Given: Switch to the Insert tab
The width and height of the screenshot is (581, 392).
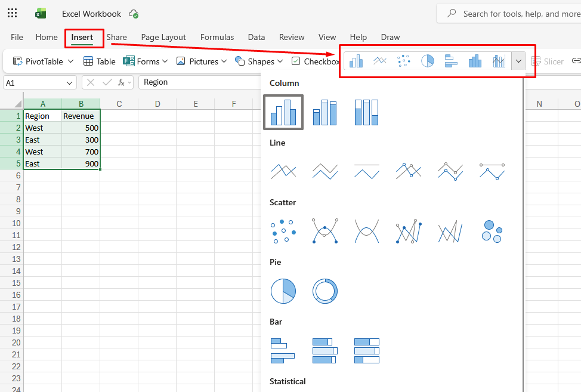Looking at the screenshot, I should (x=82, y=37).
